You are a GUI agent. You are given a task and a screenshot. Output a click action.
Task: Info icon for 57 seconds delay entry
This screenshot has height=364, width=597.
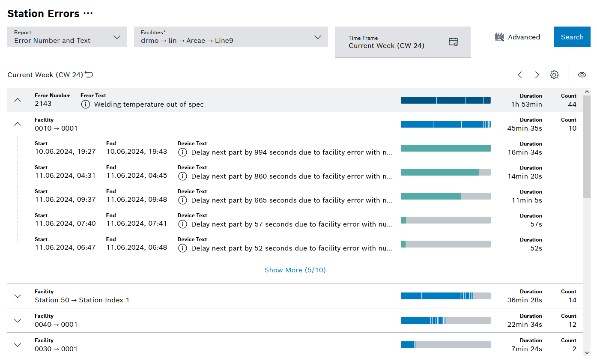[182, 224]
